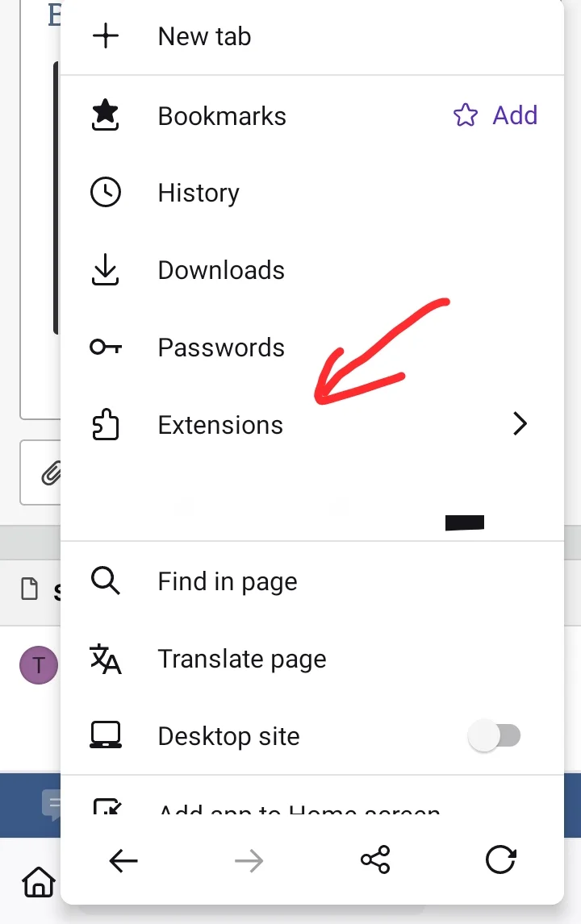The height and width of the screenshot is (924, 581).
Task: Go back with the left arrow
Action: [x=123, y=861]
